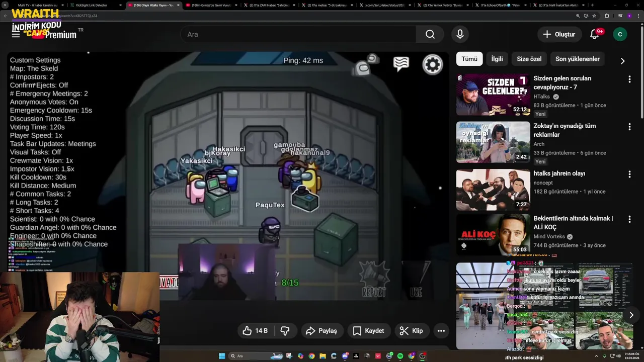644x362 pixels.
Task: Open the YouTube hamburger guide menu
Action: (x=16, y=34)
